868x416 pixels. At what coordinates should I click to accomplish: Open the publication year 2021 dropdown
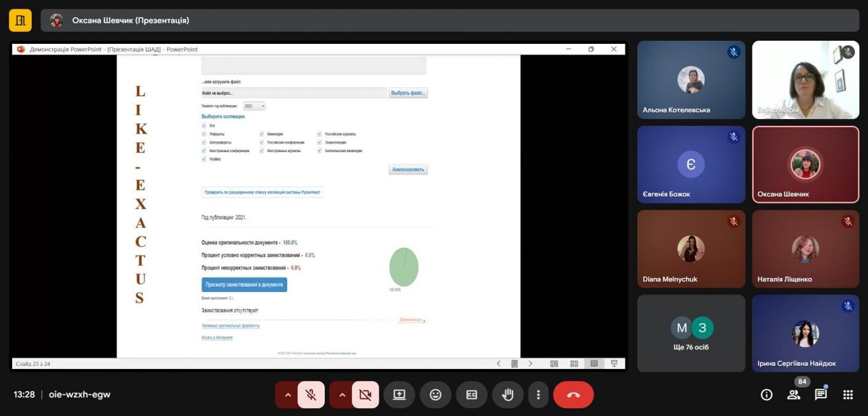click(254, 106)
